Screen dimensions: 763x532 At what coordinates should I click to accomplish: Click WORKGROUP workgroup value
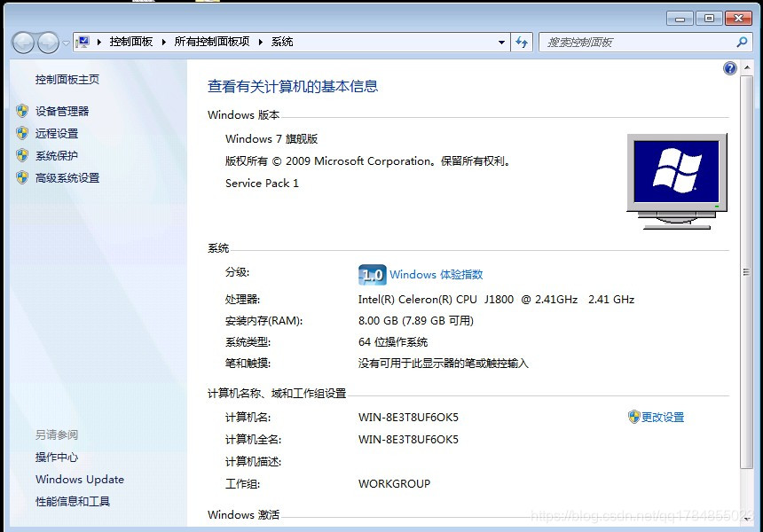click(x=394, y=484)
